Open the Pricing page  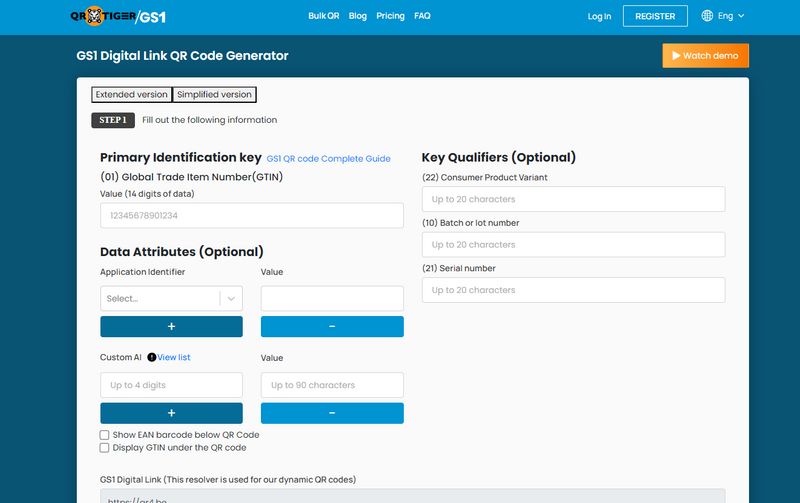coord(390,16)
